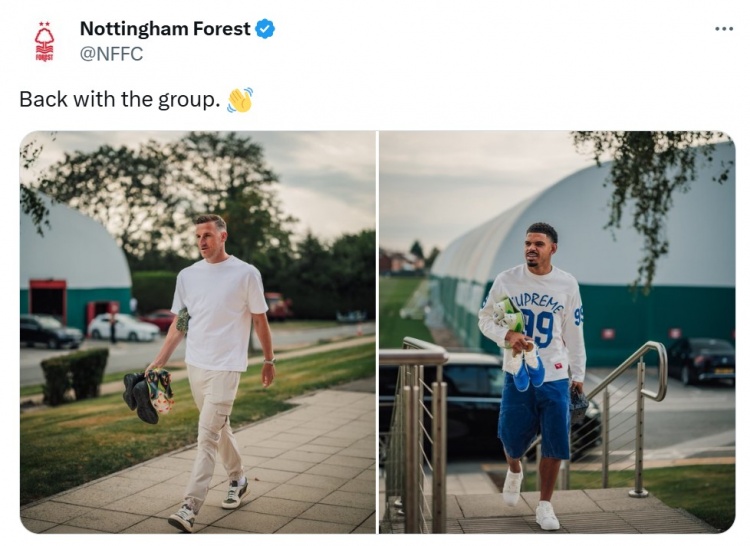
Task: Visit the @NFFC handle profile
Action: (111, 54)
